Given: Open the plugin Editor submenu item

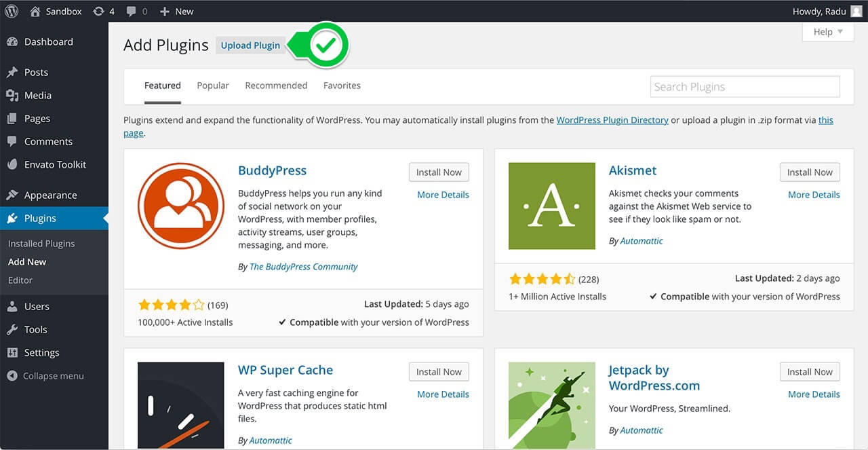Looking at the screenshot, I should click(x=20, y=280).
